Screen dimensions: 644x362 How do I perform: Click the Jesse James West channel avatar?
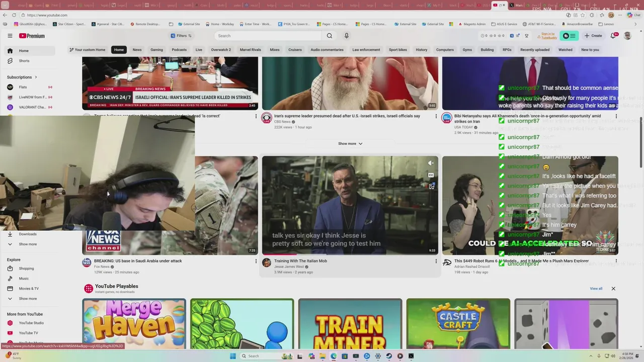coord(267,262)
